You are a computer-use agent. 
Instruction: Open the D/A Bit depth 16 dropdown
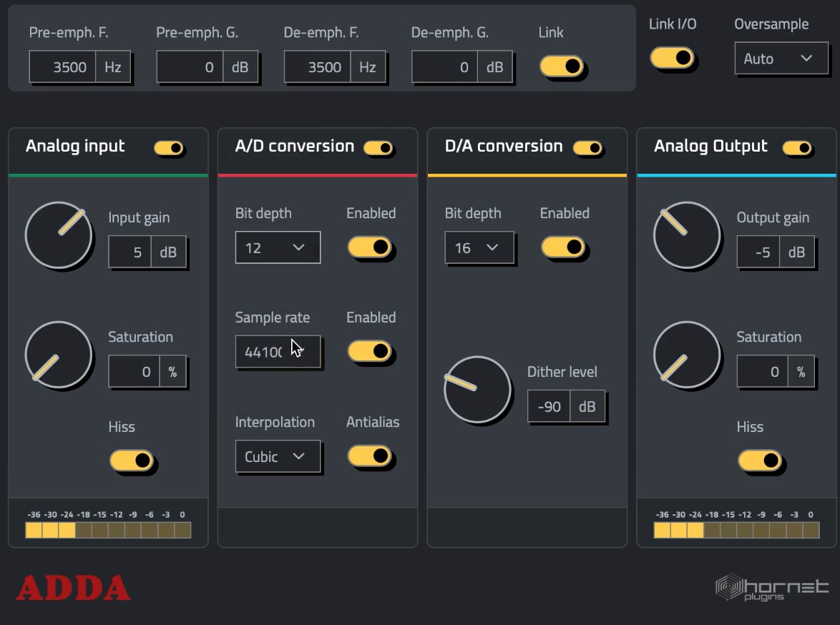pyautogui.click(x=479, y=247)
